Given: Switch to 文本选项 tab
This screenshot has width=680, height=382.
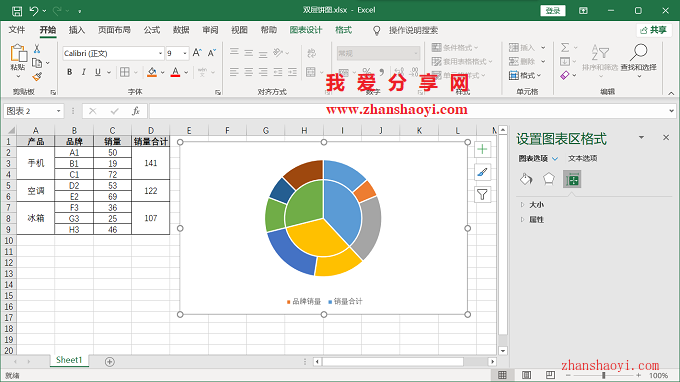Looking at the screenshot, I should tap(582, 158).
